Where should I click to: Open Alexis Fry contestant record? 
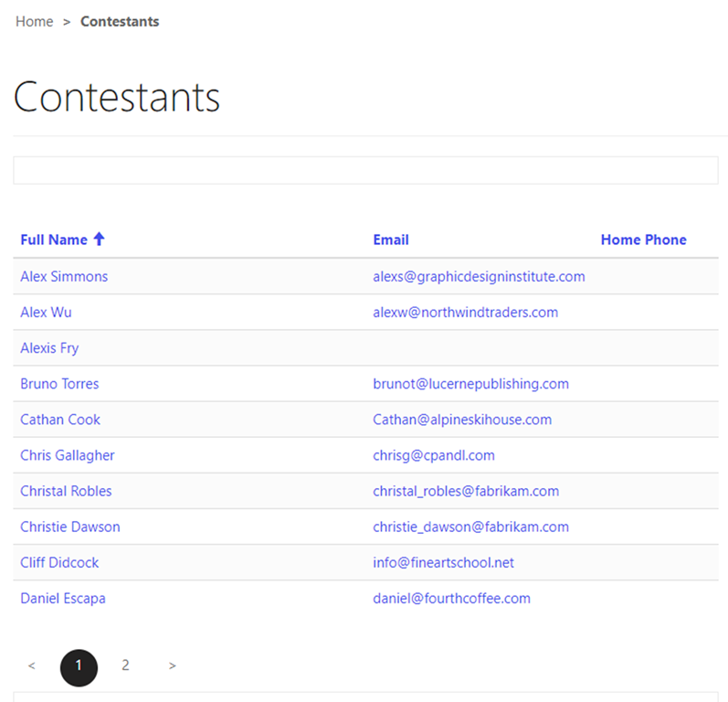pyautogui.click(x=49, y=348)
